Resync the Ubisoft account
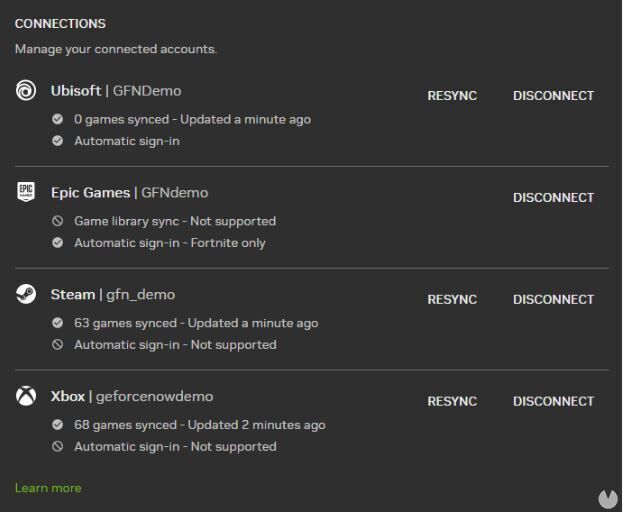623x514 pixels. click(x=452, y=96)
